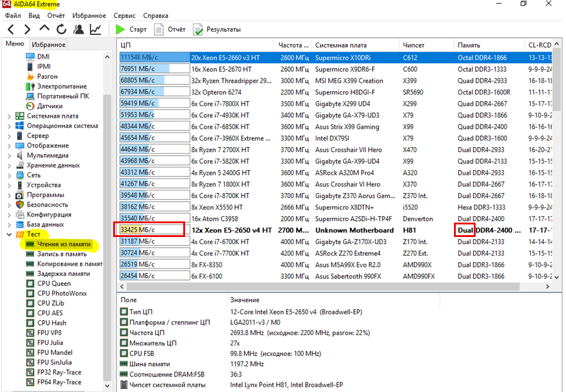The width and height of the screenshot is (566, 392).
Task: Expand the Системная плата tree node
Action: click(9, 116)
